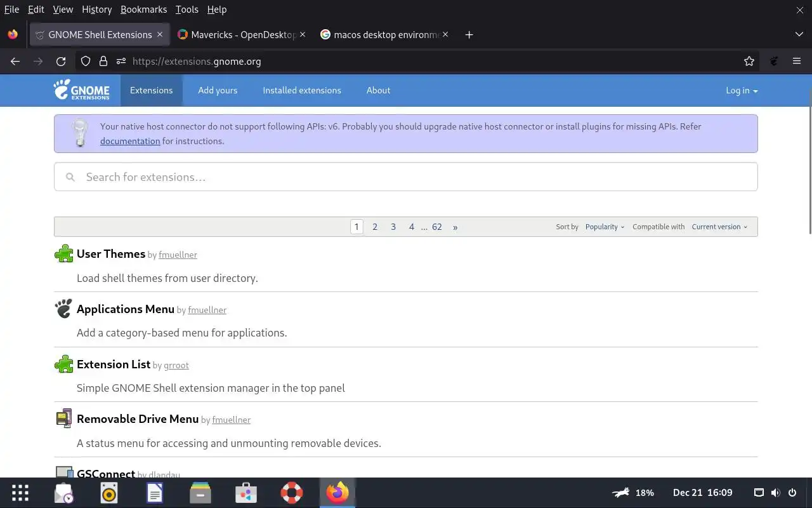Close the macos desktop environment tab
Screen dimensions: 812x508
pyautogui.click(x=445, y=34)
